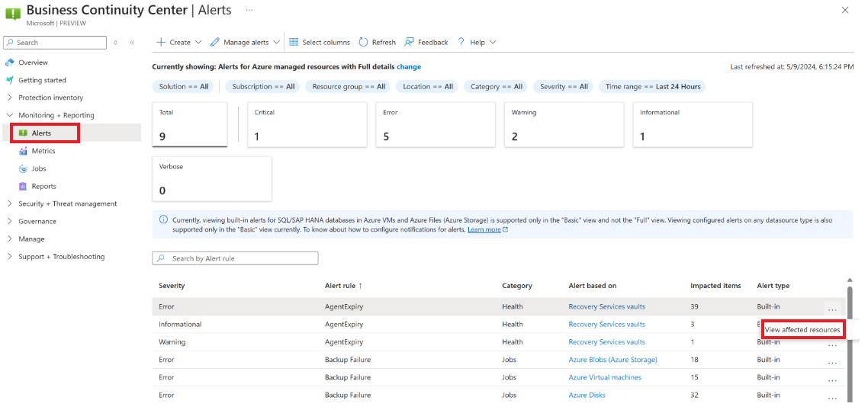Open Azure Blobs (Azure Storage) link

tap(612, 360)
